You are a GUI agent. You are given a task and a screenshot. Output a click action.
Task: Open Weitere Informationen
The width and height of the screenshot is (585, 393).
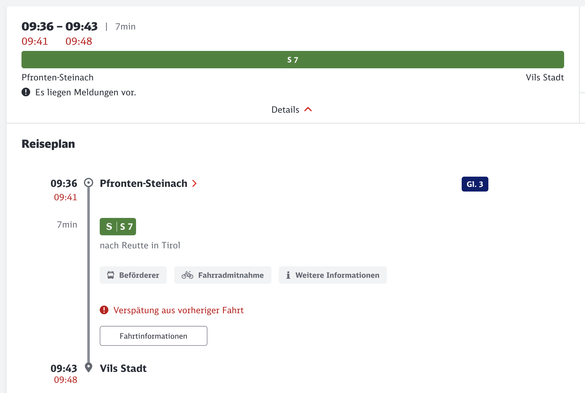[x=333, y=275]
